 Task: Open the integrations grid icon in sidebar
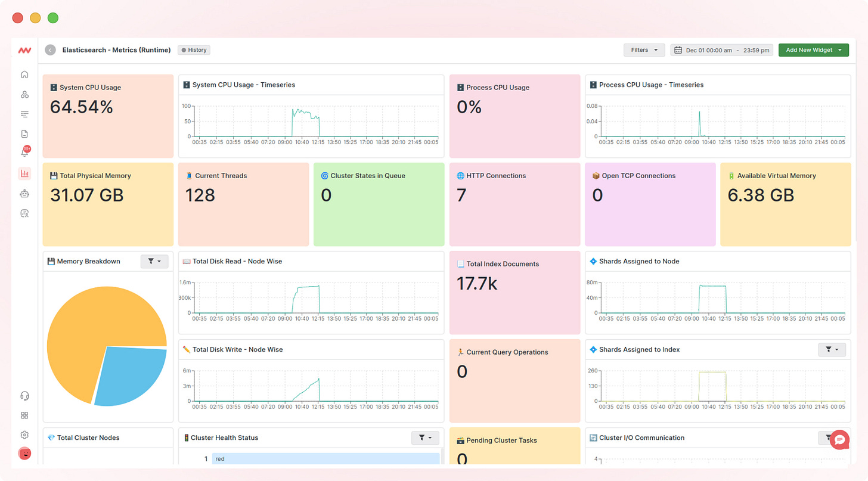pos(24,415)
